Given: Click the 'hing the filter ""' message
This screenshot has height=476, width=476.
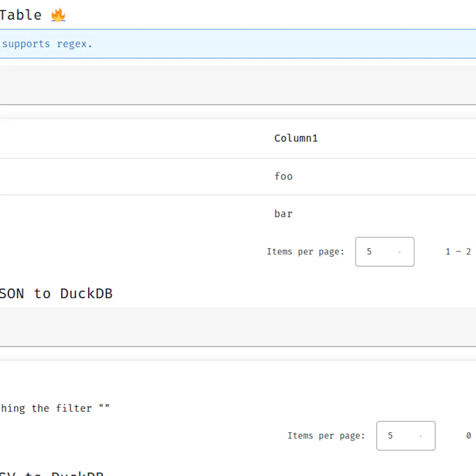Looking at the screenshot, I should pyautogui.click(x=55, y=408).
